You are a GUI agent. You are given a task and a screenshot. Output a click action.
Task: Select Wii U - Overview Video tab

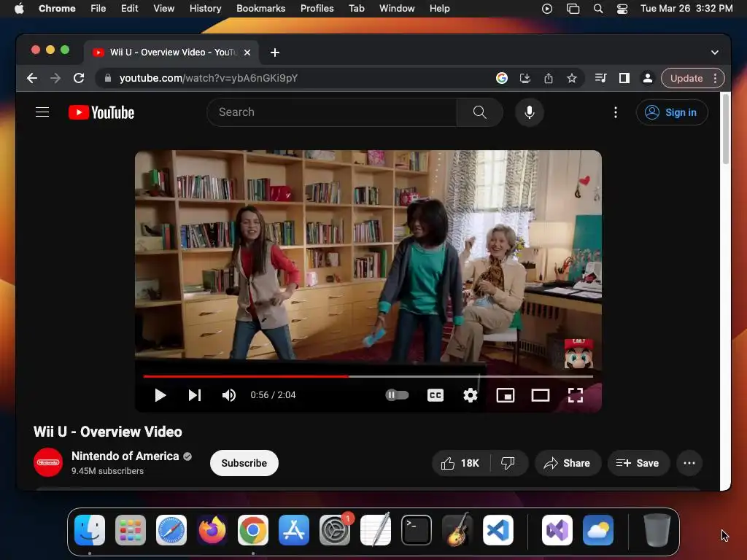coord(171,52)
